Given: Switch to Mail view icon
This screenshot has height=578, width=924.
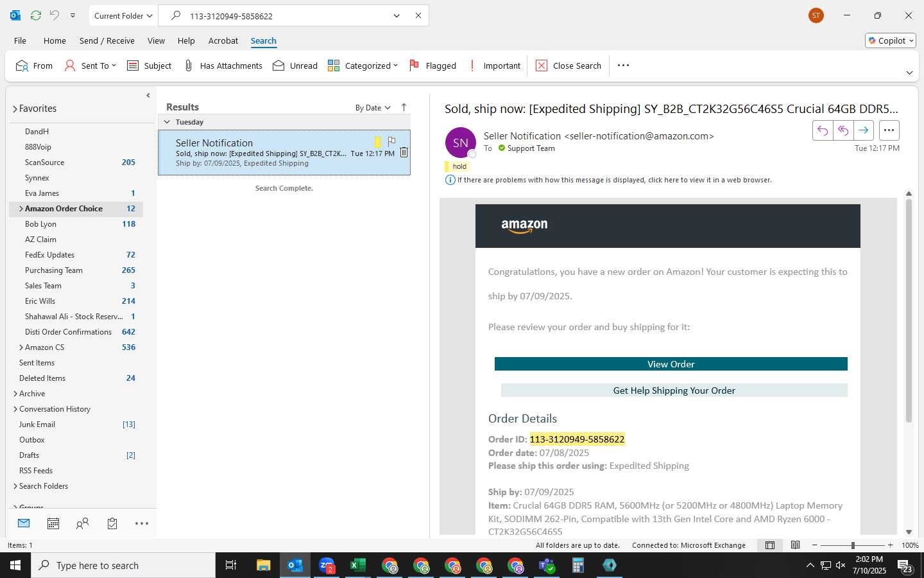Looking at the screenshot, I should coord(24,523).
